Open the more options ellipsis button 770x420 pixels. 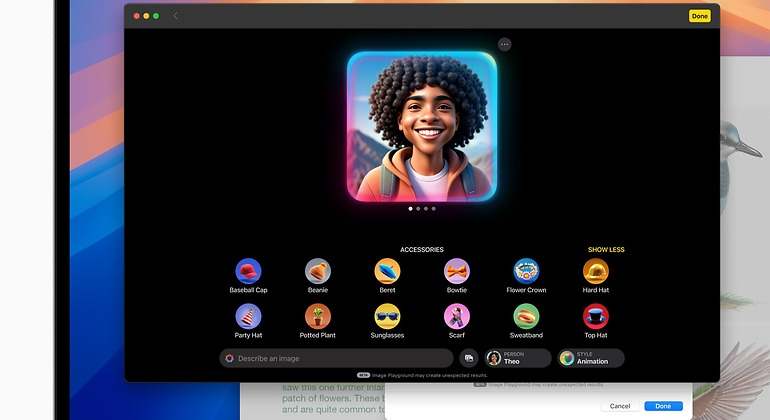click(504, 44)
